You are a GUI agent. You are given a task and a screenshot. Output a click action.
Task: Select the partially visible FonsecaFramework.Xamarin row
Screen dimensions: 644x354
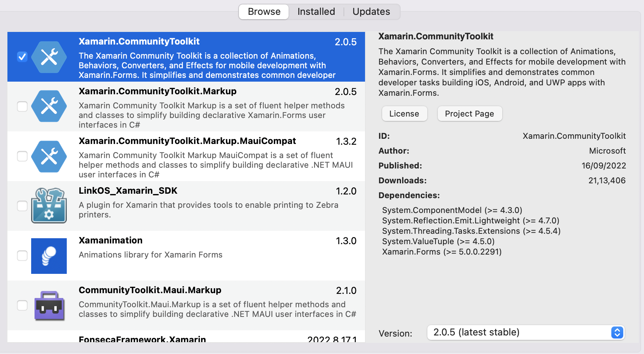pos(185,338)
